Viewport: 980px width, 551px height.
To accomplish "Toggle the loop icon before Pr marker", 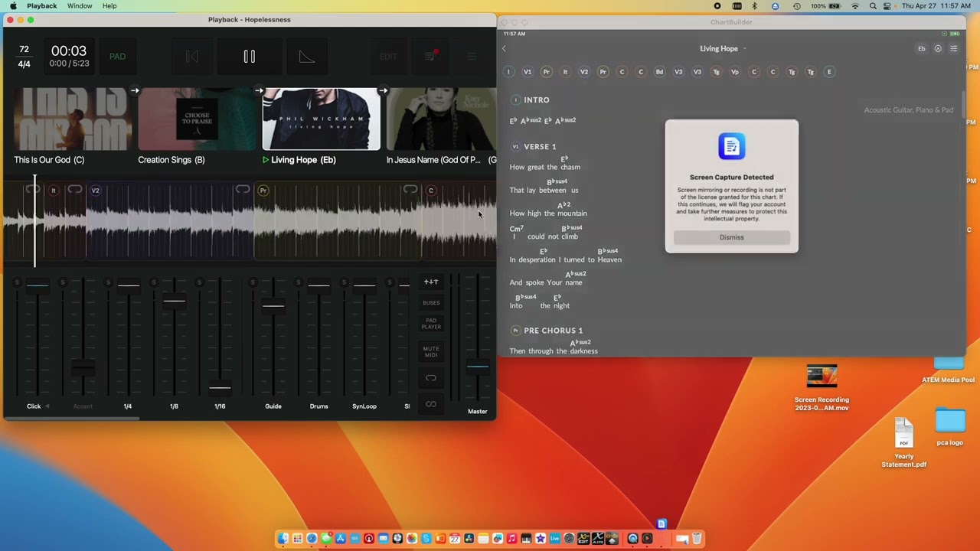I will tap(243, 190).
